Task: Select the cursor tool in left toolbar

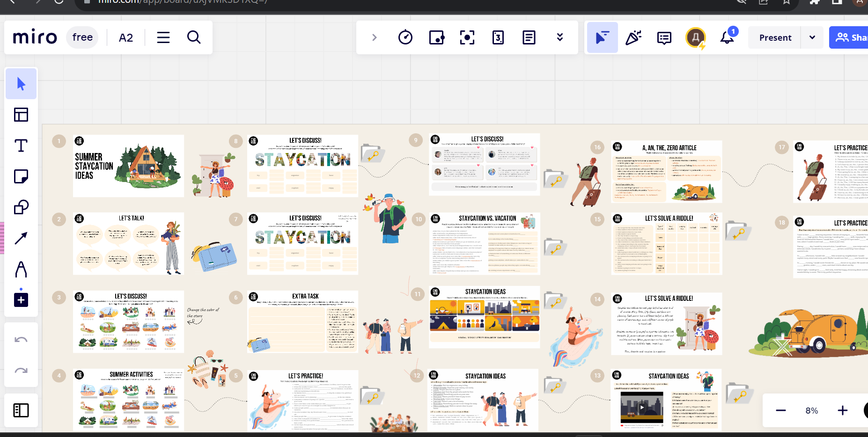Action: (21, 84)
